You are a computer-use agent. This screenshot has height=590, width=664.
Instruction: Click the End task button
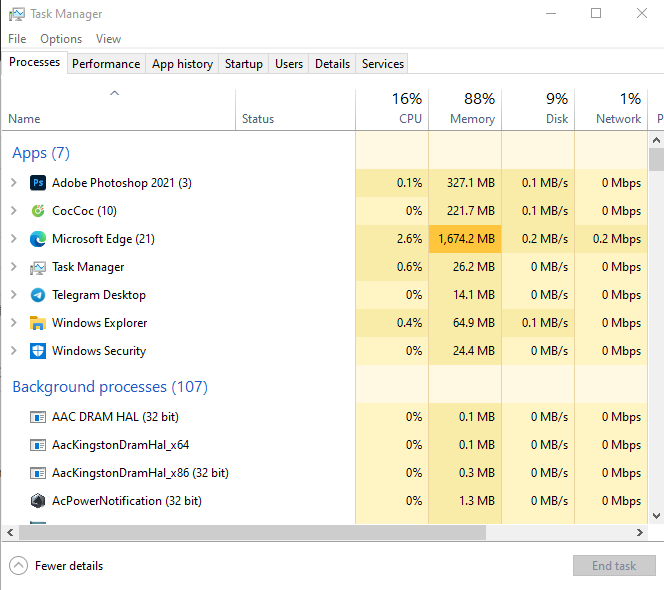613,565
